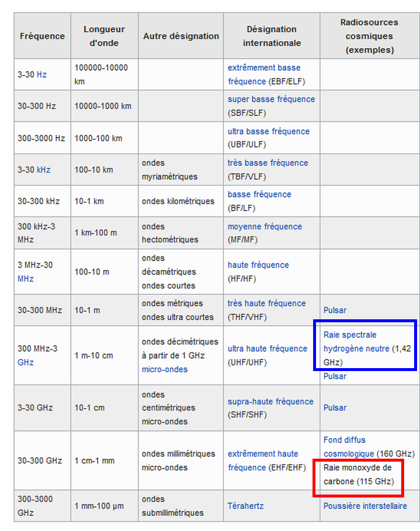Select the '300-3000 Hz' frequency cell
Image resolution: width=420 pixels, height=531 pixels.
coord(42,138)
